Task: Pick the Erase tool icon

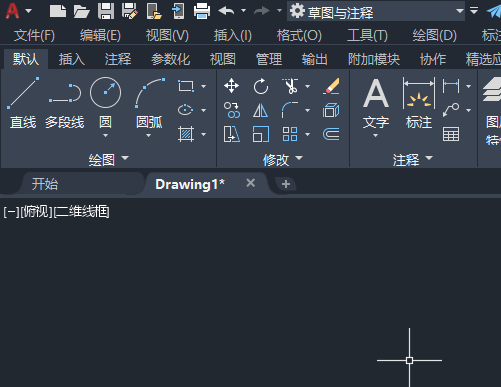Action: 331,86
